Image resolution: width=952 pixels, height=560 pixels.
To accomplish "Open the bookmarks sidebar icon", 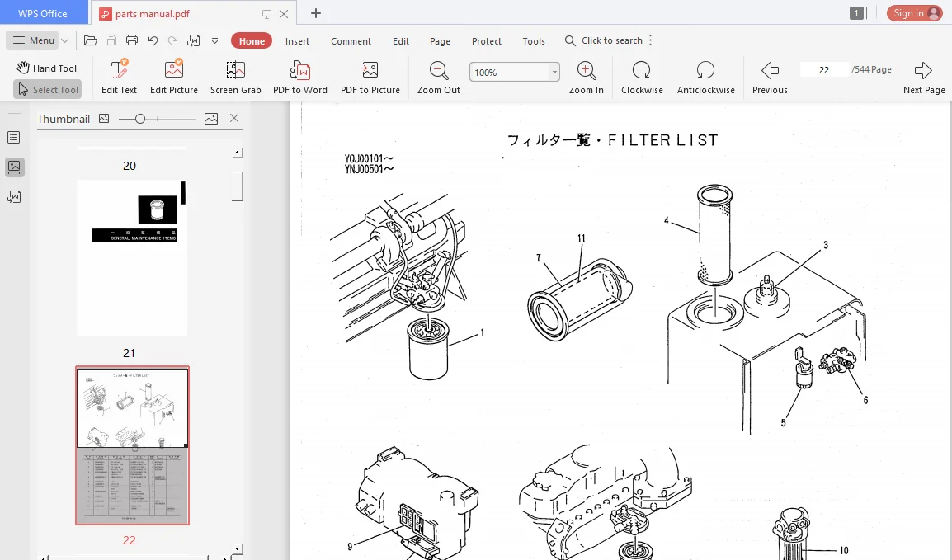I will point(14,138).
